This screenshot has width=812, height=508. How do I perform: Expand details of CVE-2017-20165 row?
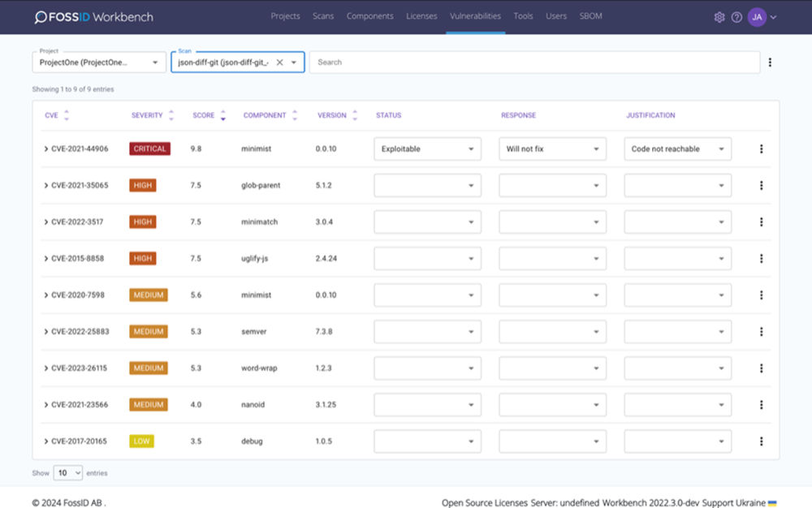click(x=46, y=441)
